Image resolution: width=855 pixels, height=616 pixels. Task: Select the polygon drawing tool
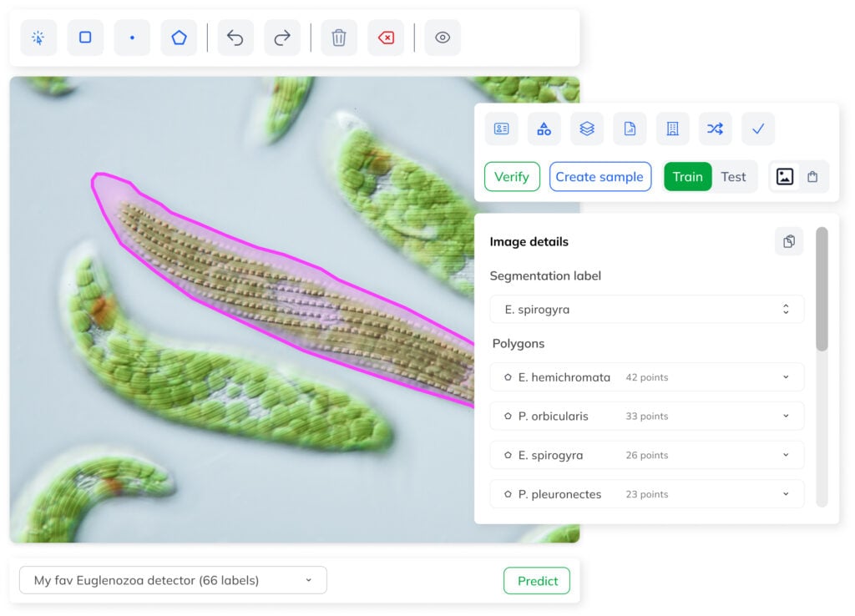pos(179,38)
